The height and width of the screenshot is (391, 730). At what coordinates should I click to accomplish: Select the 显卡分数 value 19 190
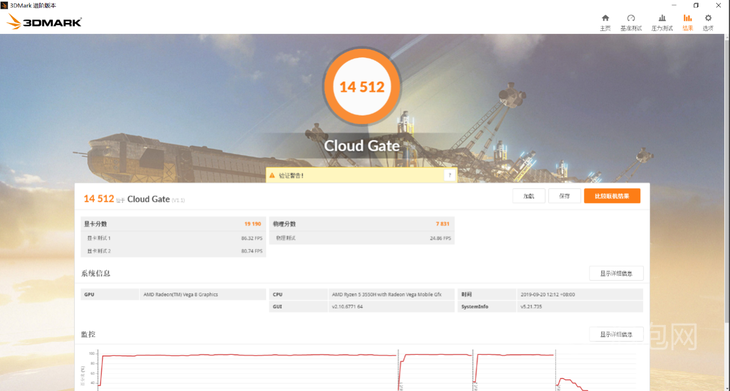[x=252, y=224]
